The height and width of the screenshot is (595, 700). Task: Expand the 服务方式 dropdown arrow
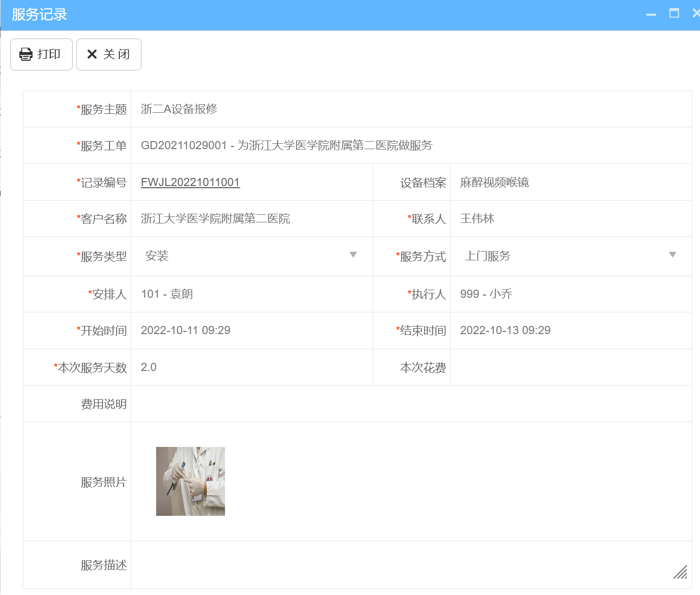[672, 255]
